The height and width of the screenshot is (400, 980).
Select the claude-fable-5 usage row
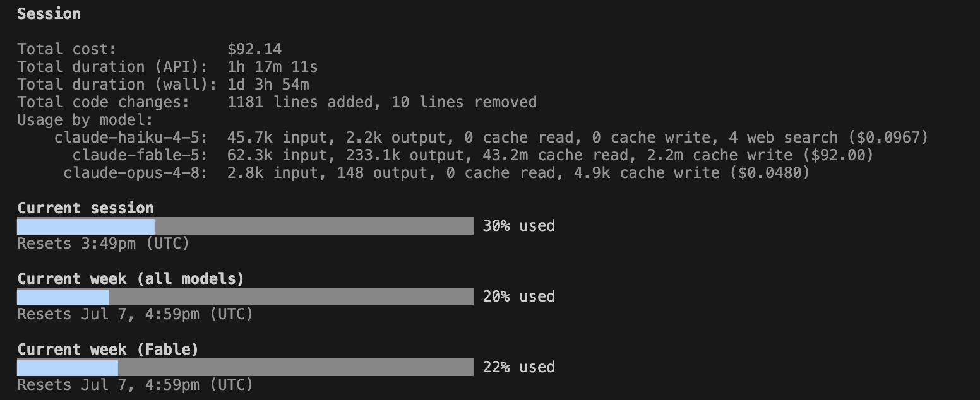tap(473, 155)
